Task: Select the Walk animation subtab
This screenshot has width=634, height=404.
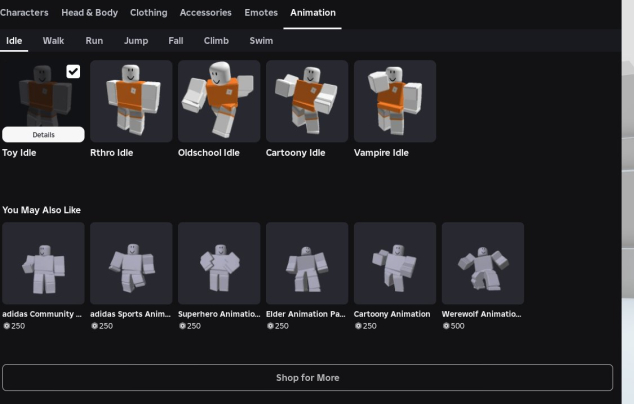Action: (53, 41)
